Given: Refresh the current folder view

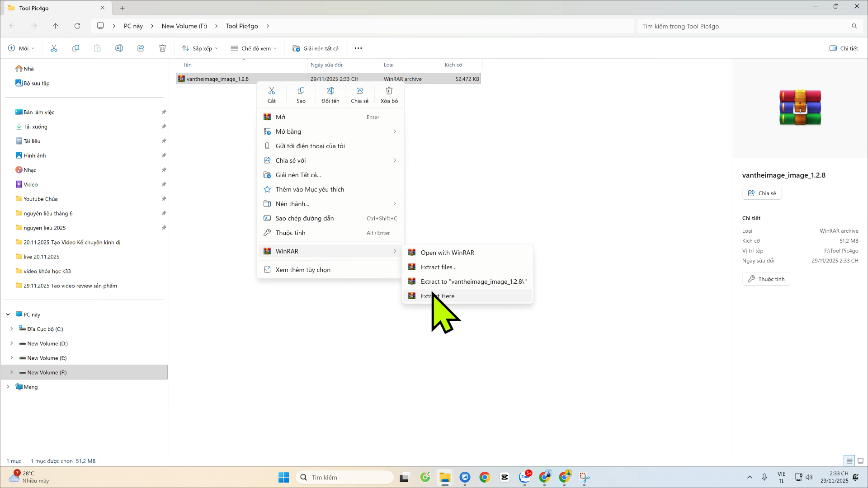Looking at the screenshot, I should (77, 26).
